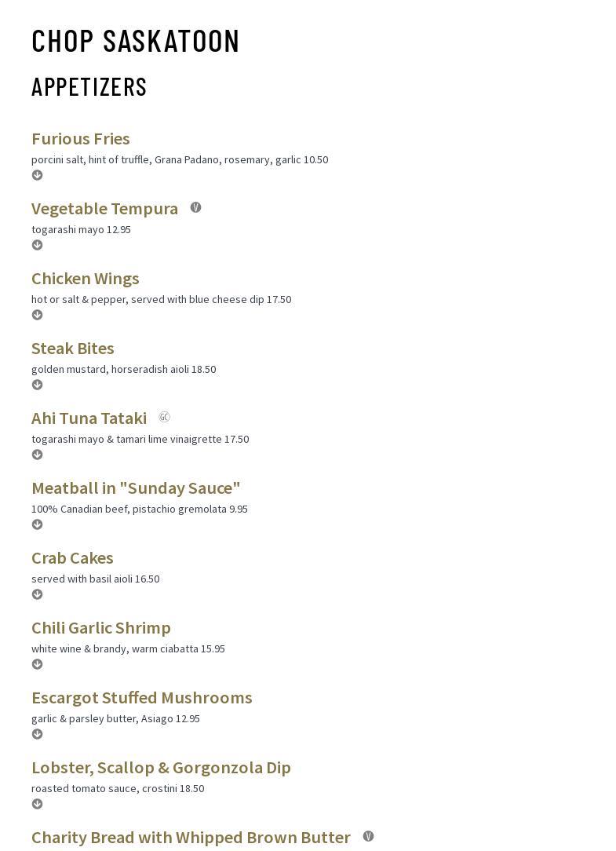Click down-arrow icon under Crab Cakes

pyautogui.click(x=37, y=594)
